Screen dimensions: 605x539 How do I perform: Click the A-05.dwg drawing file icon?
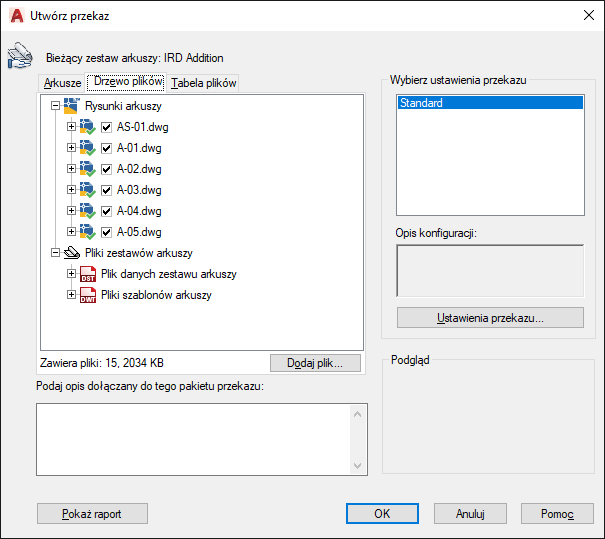[x=88, y=232]
